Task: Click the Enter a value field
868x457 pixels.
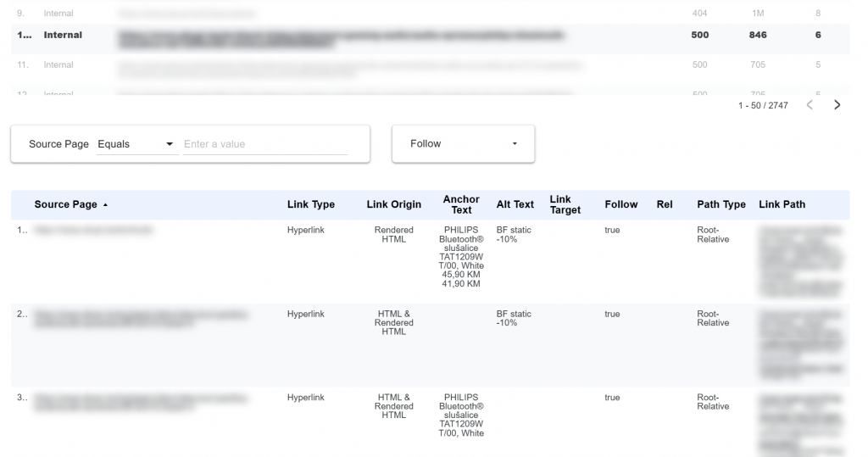Action: (265, 144)
